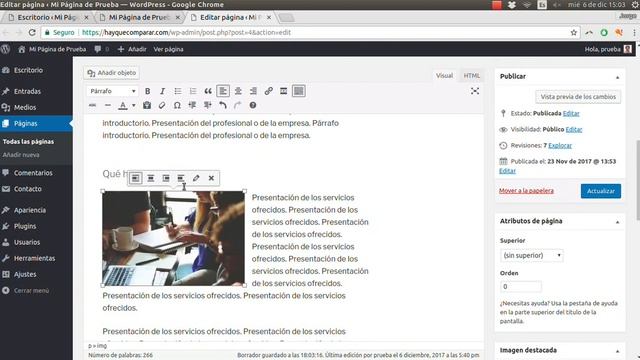Apply blockquote formatting
The width and height of the screenshot is (640, 360).
208,91
